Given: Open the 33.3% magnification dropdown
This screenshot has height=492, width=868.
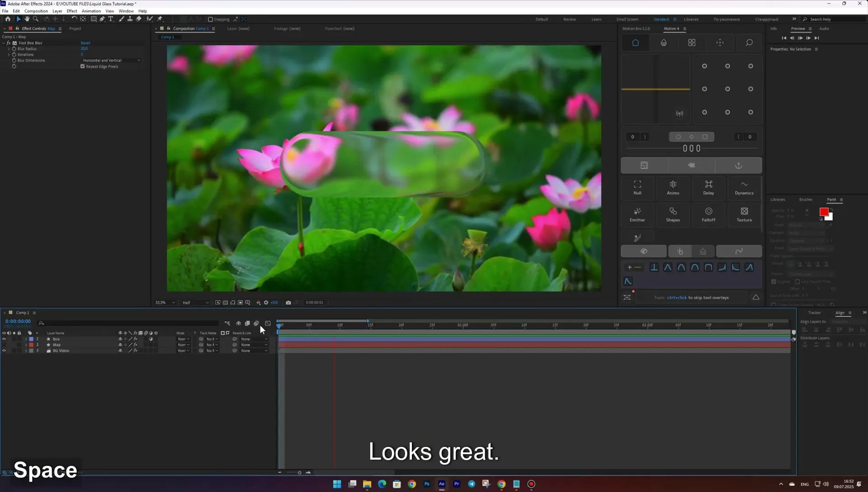Looking at the screenshot, I should pyautogui.click(x=165, y=303).
